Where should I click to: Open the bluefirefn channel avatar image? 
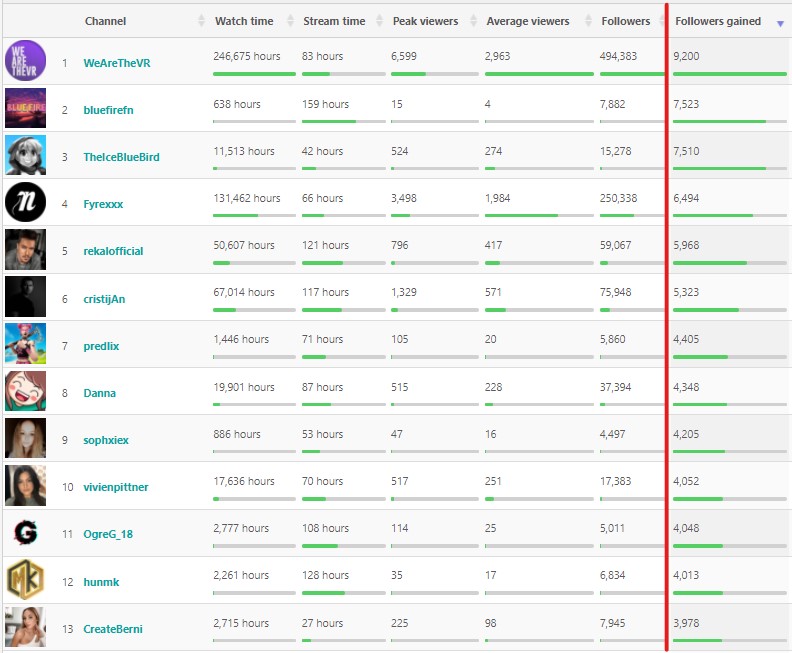click(25, 109)
